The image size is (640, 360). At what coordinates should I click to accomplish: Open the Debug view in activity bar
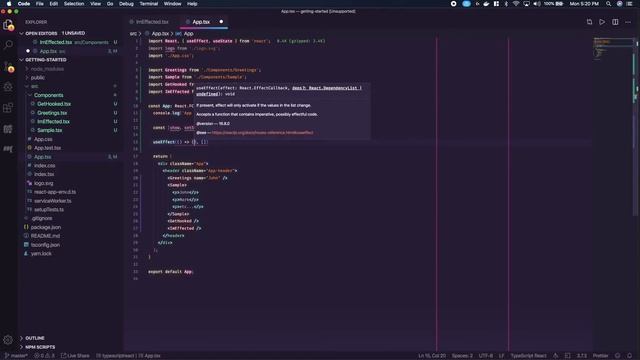[8, 87]
